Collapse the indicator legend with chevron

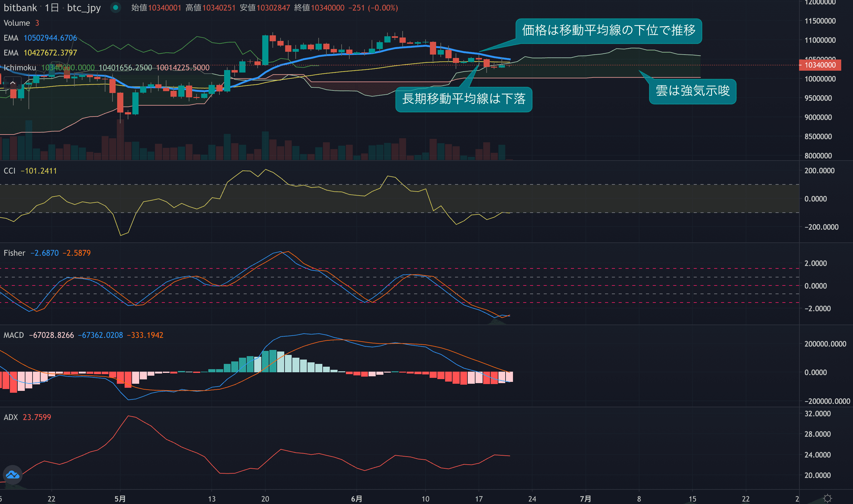[13, 83]
